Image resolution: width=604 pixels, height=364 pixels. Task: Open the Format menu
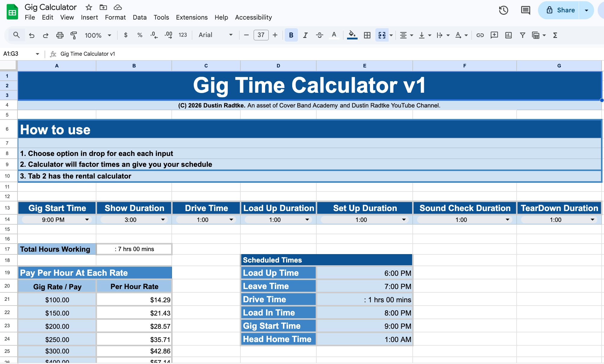coord(115,17)
